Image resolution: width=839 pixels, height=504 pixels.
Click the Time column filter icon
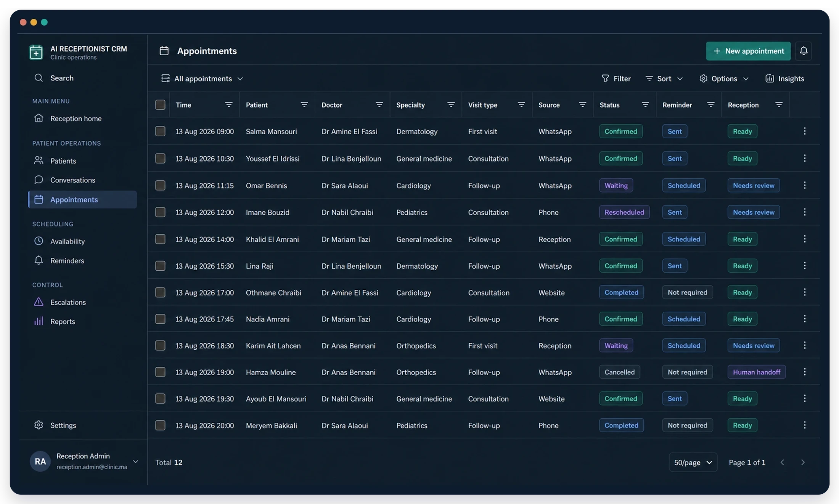coord(228,104)
